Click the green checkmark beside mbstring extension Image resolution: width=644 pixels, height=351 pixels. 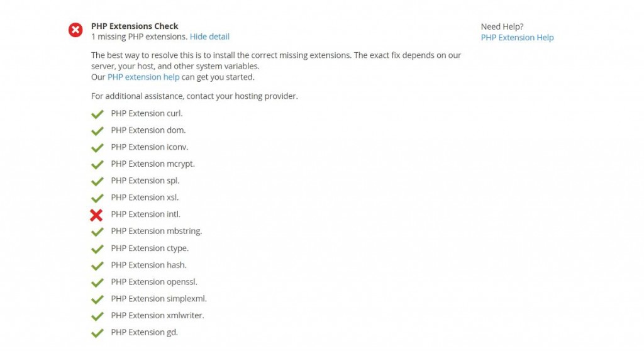[x=97, y=232]
